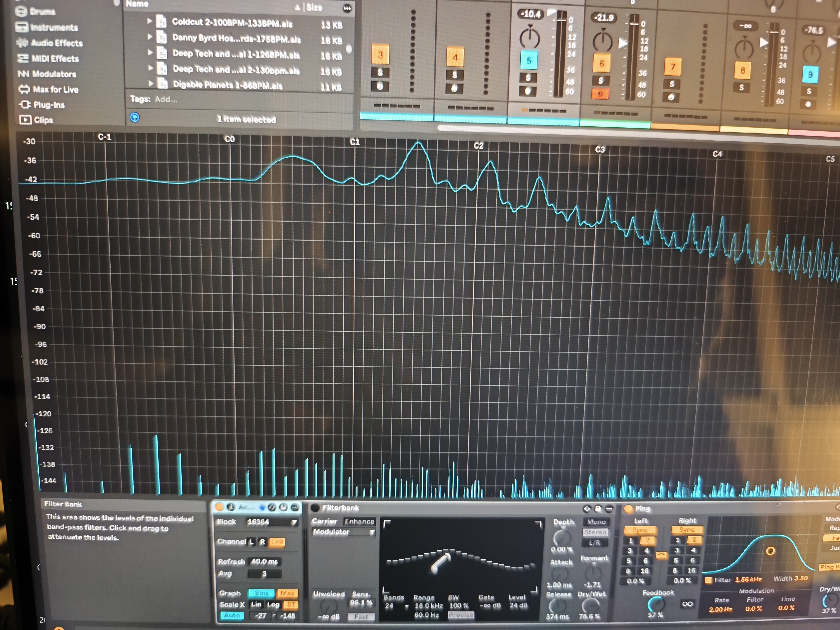Select the MIDI Effects category

(55, 58)
